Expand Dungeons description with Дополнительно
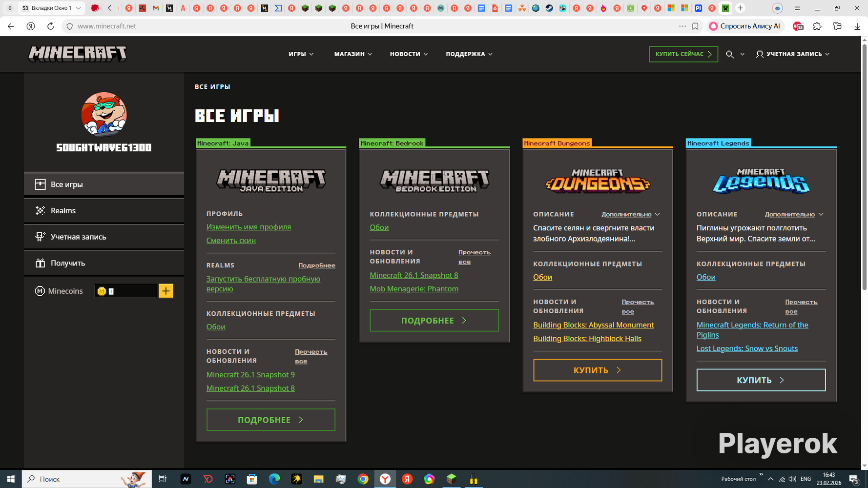868x488 pixels. [631, 214]
